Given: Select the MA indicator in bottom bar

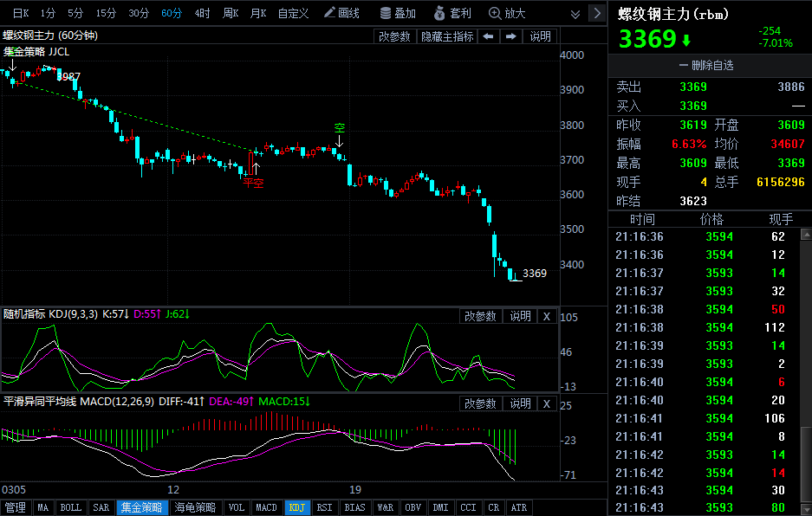Looking at the screenshot, I should coord(42,507).
